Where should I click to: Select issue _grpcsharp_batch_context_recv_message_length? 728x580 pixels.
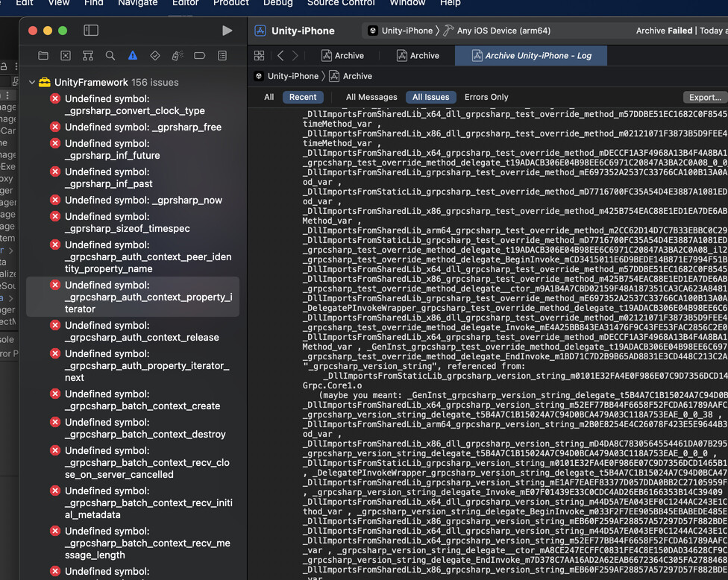(133, 543)
